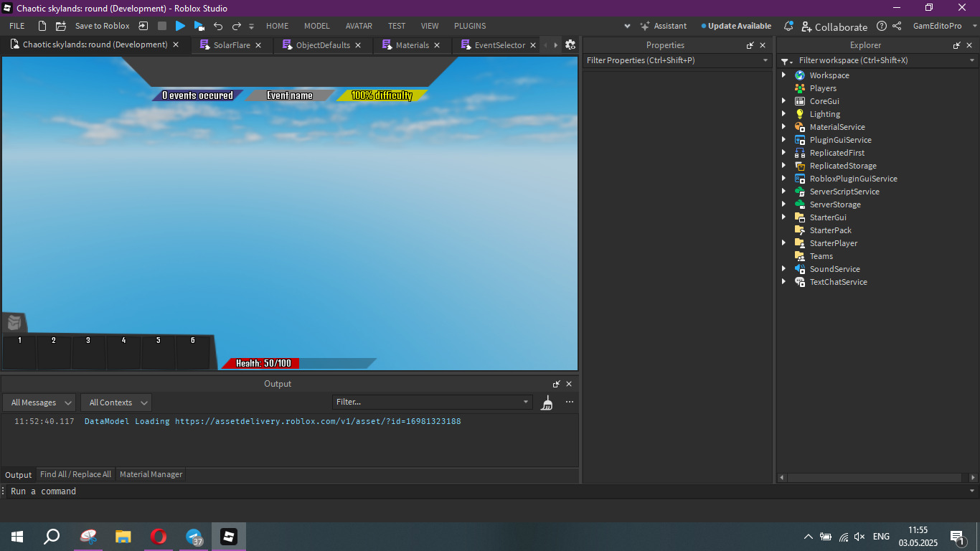Click the Collaborate button
Screen dimensions: 980x551
pos(834,27)
